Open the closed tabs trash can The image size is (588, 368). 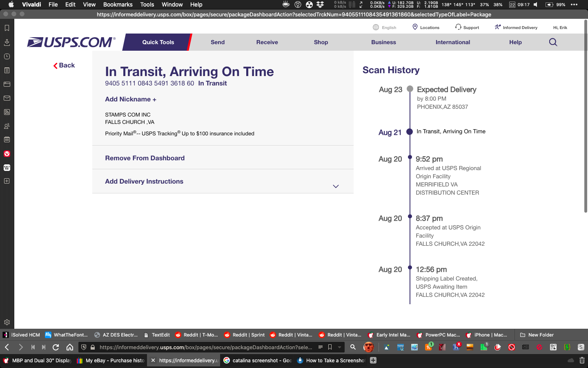pos(582,360)
